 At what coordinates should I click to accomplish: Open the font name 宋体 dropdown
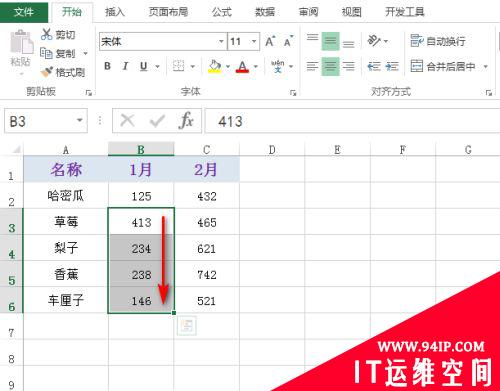tap(221, 41)
